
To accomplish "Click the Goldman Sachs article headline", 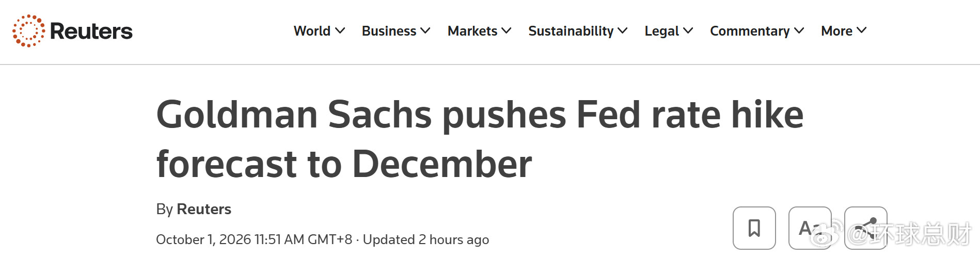I will [x=480, y=139].
